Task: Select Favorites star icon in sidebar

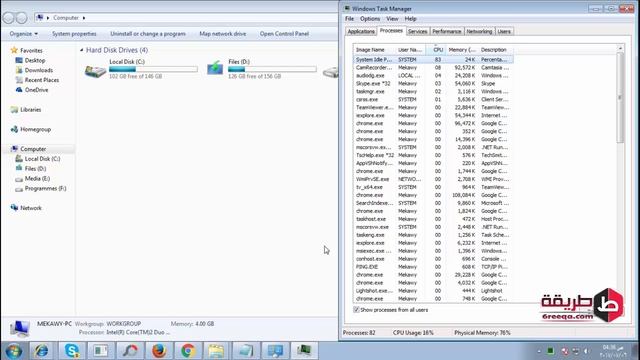Action: click(x=14, y=50)
